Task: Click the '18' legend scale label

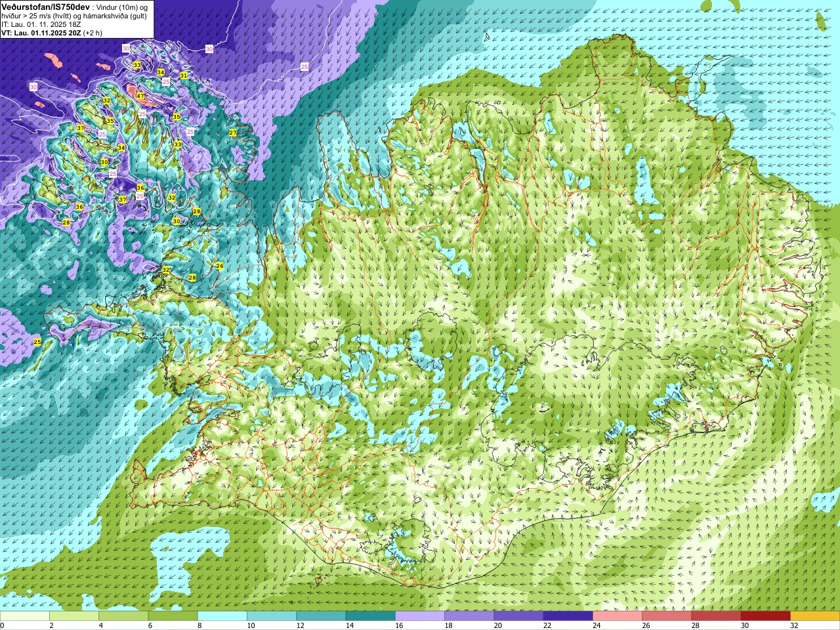Action: click(448, 625)
